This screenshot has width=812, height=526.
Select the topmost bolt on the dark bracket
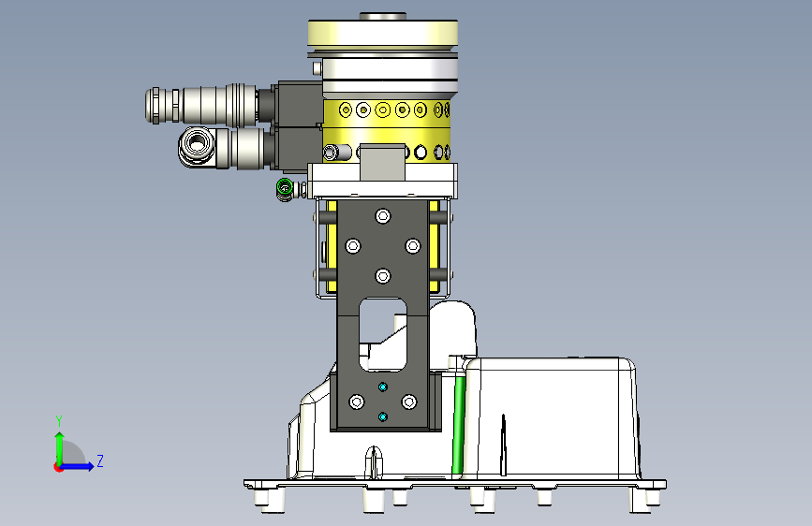point(383,216)
